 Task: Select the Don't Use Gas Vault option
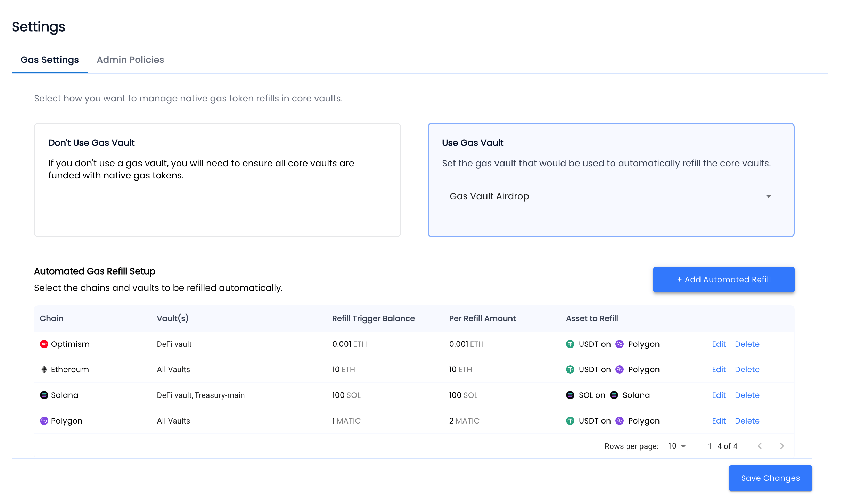218,180
